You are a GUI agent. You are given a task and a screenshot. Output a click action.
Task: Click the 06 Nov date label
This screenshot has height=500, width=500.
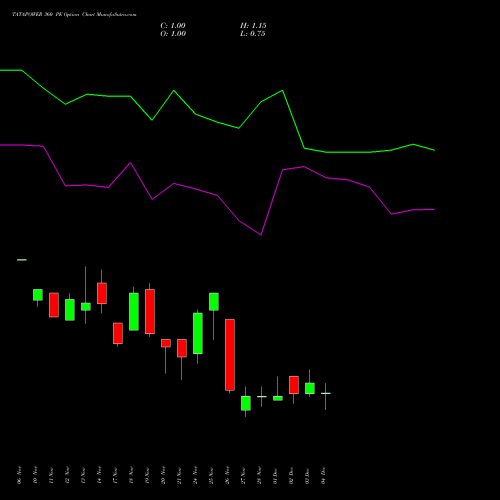pos(19,475)
